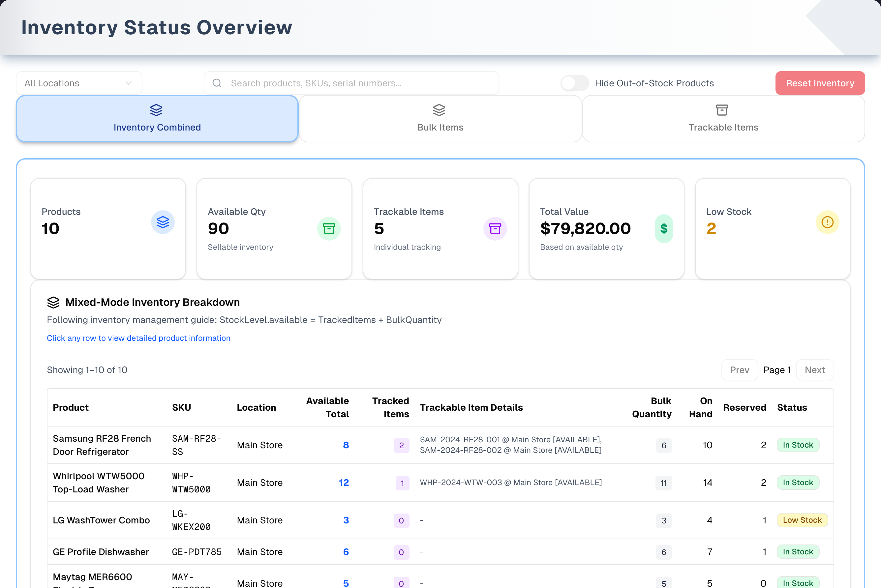Click tracked items badge 2 in Samsung row

click(401, 446)
